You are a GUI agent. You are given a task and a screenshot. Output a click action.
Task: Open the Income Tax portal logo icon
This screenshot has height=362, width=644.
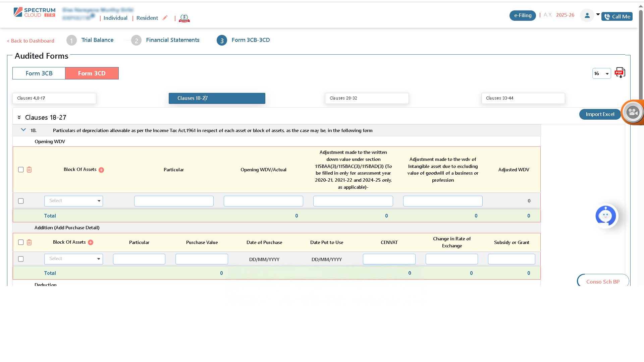(x=184, y=18)
